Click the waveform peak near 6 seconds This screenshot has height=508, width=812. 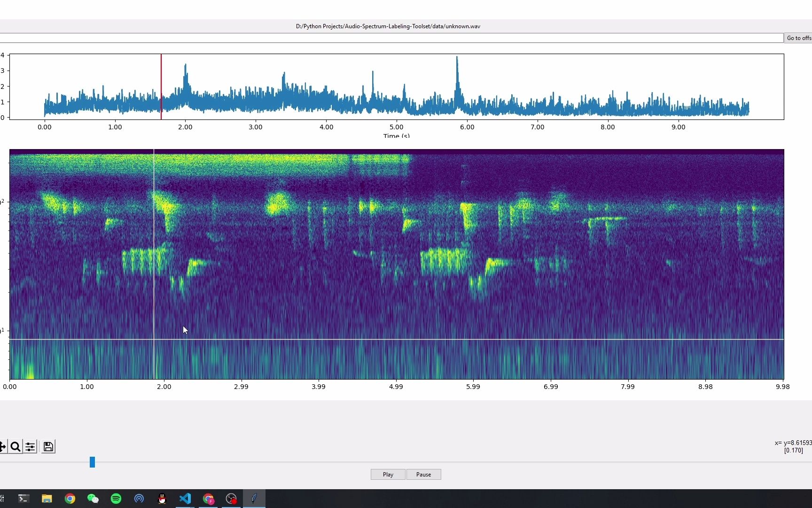pyautogui.click(x=457, y=71)
